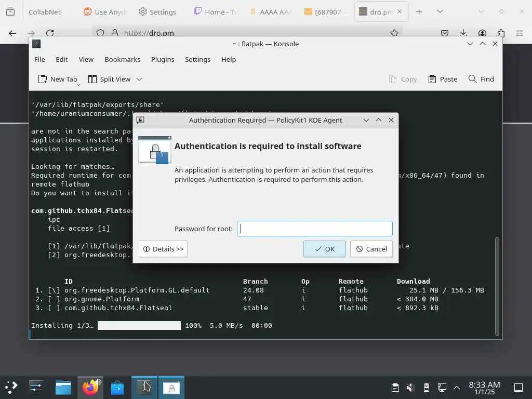
Task: Open Konsole Bookmarks menu
Action: point(122,59)
